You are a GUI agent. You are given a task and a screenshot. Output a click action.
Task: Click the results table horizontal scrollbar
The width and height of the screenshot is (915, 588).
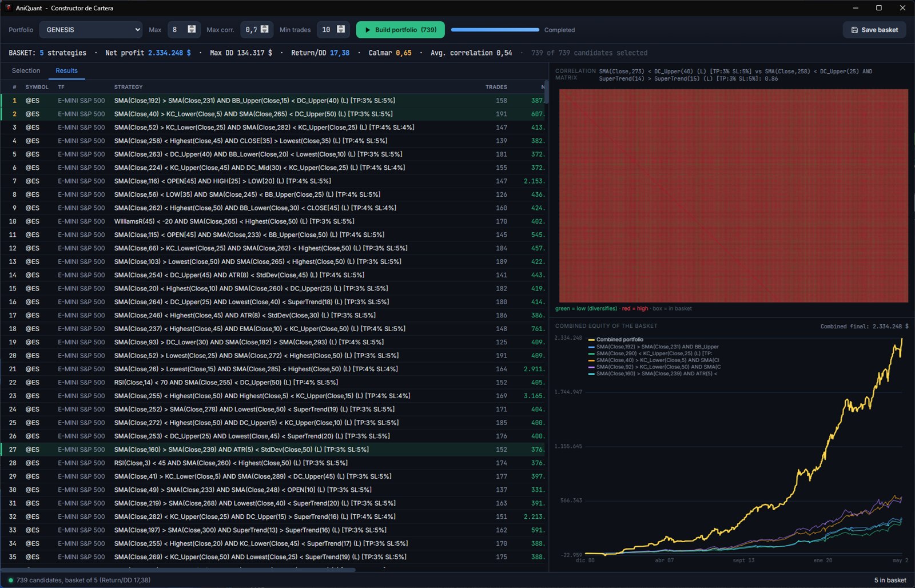(178, 570)
